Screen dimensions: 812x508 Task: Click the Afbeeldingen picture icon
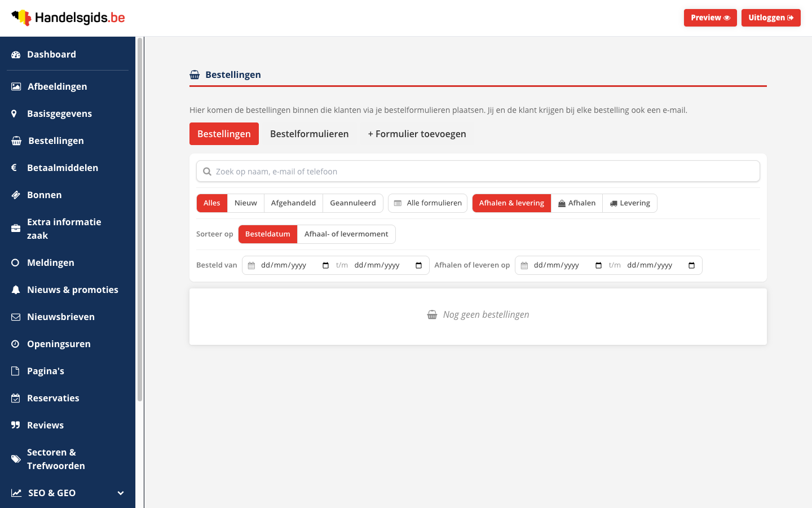(x=16, y=86)
